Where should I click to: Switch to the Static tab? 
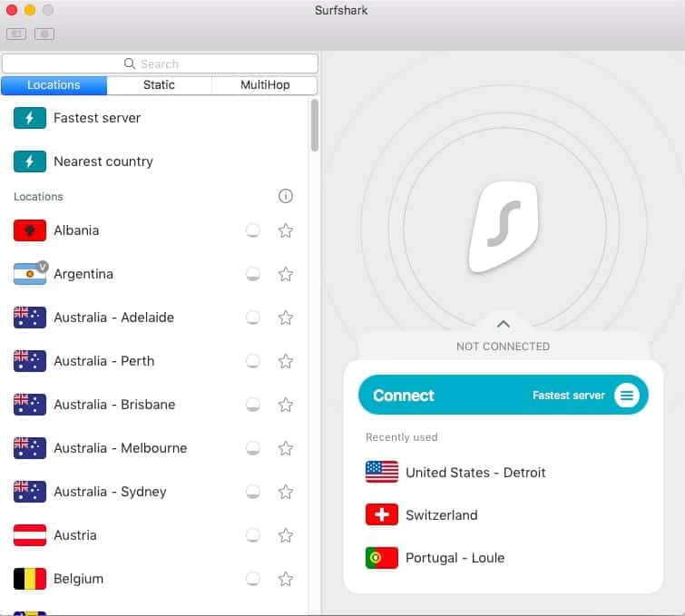coord(159,85)
